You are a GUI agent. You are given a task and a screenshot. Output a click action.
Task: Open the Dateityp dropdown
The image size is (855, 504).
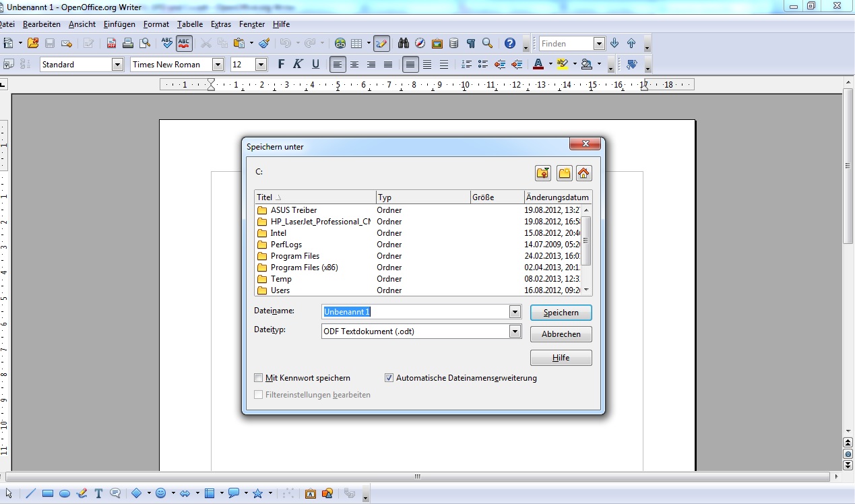(x=515, y=331)
